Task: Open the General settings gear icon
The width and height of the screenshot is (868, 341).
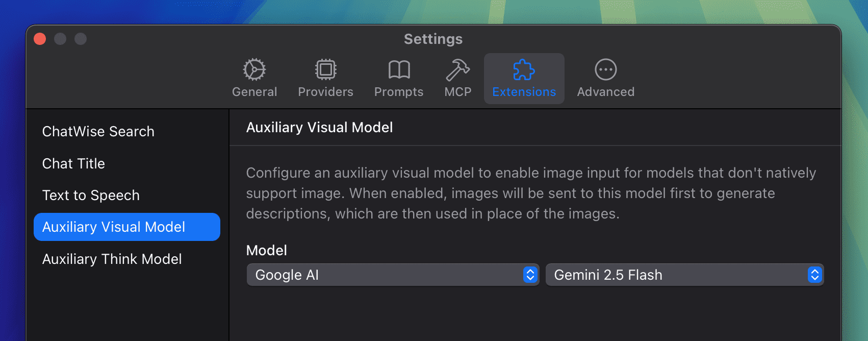Action: 254,69
